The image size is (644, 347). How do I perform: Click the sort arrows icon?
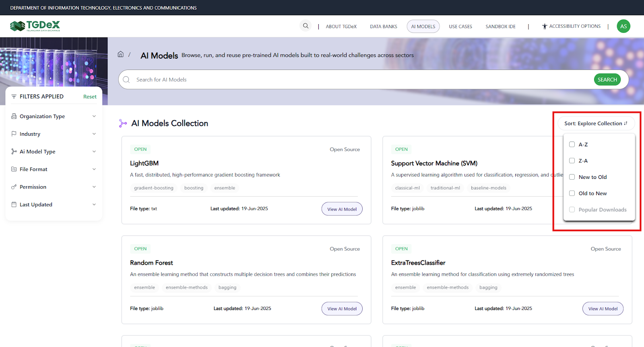click(625, 123)
